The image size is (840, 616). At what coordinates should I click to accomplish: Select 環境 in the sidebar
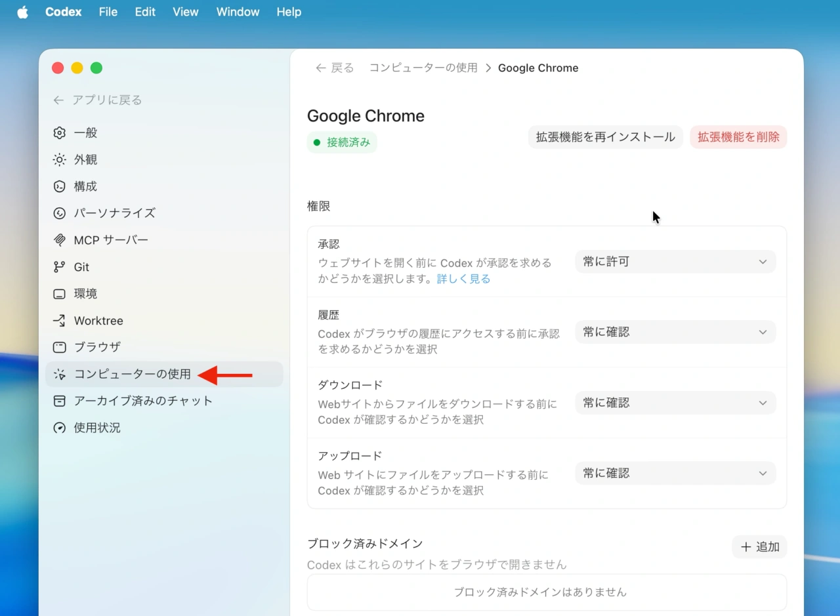164,294
